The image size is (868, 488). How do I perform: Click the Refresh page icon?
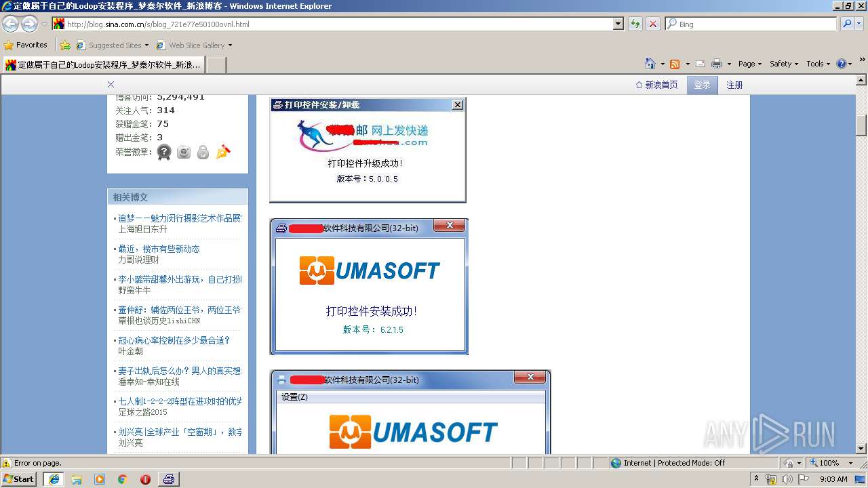(x=635, y=24)
